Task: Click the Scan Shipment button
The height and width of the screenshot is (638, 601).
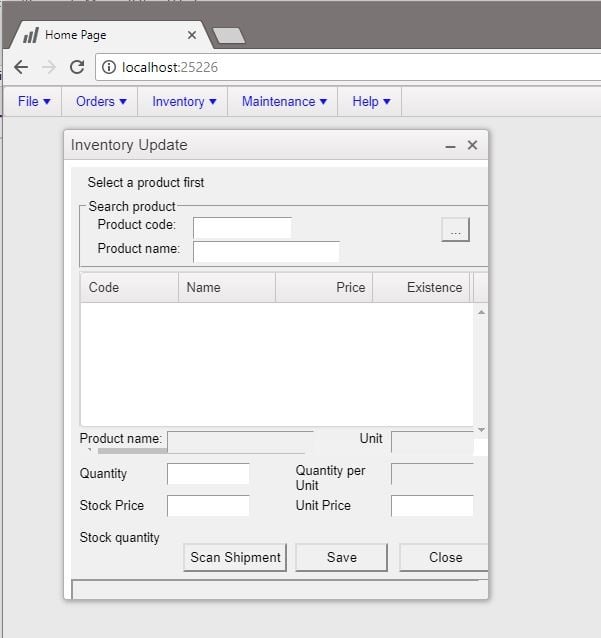Action: point(235,557)
